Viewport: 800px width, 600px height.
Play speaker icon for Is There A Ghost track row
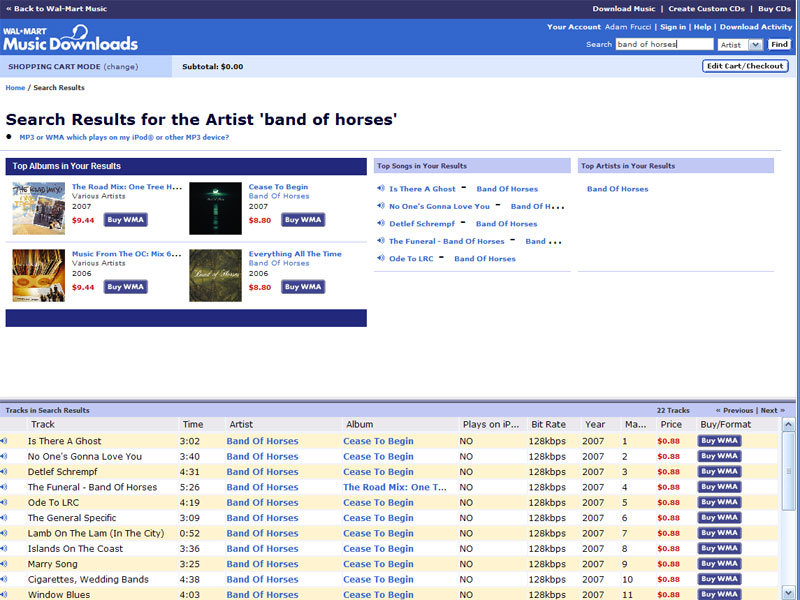(4, 441)
